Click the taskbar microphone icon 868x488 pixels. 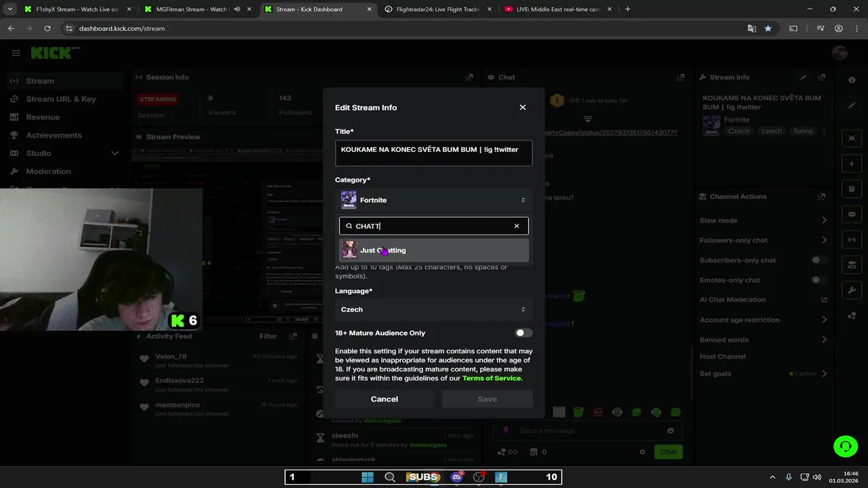(x=789, y=477)
